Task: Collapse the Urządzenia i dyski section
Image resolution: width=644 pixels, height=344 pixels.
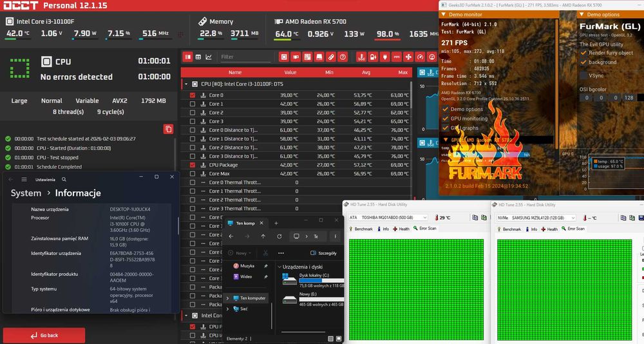Action: [279, 267]
